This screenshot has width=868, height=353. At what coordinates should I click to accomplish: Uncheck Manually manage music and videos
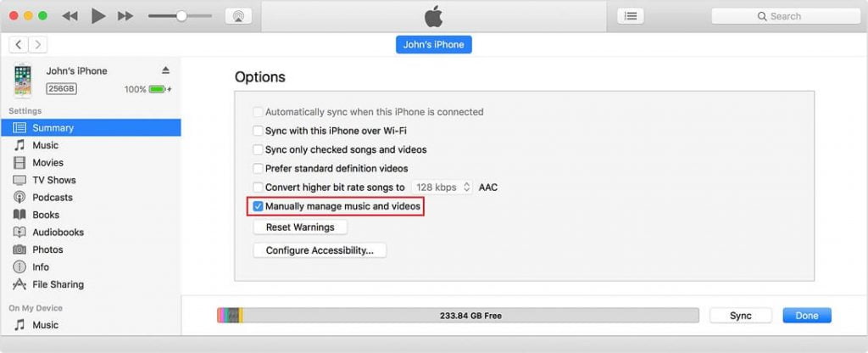[x=259, y=206]
